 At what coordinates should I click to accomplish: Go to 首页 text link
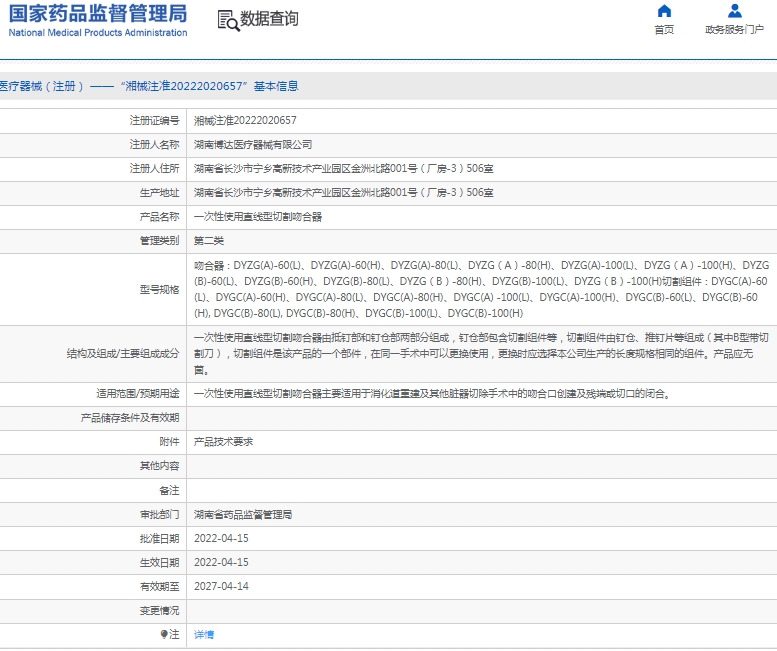click(664, 30)
